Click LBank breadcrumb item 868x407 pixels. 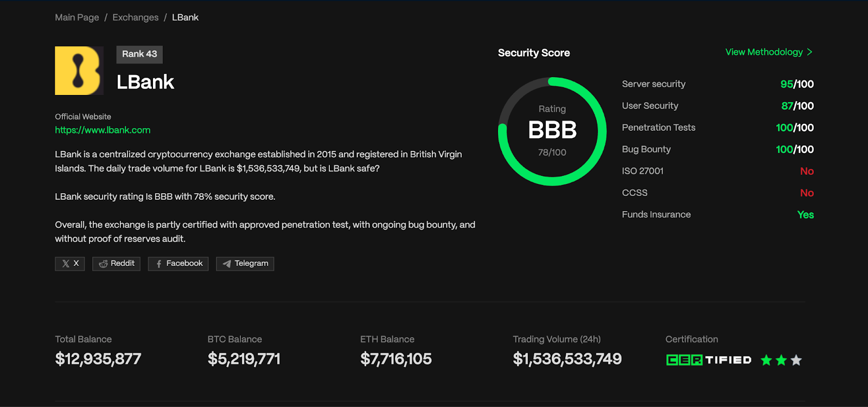point(186,17)
